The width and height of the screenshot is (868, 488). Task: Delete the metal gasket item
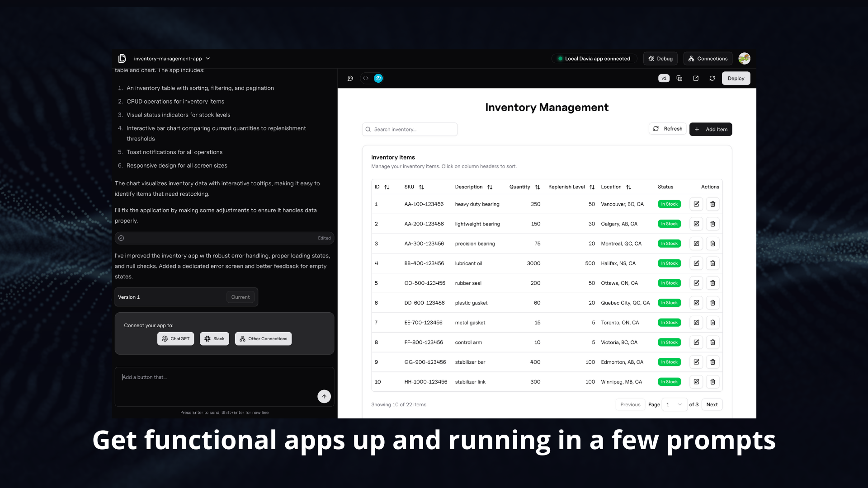712,323
